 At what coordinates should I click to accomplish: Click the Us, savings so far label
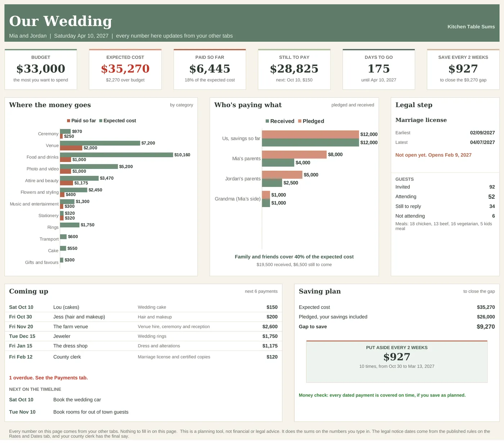pos(241,138)
